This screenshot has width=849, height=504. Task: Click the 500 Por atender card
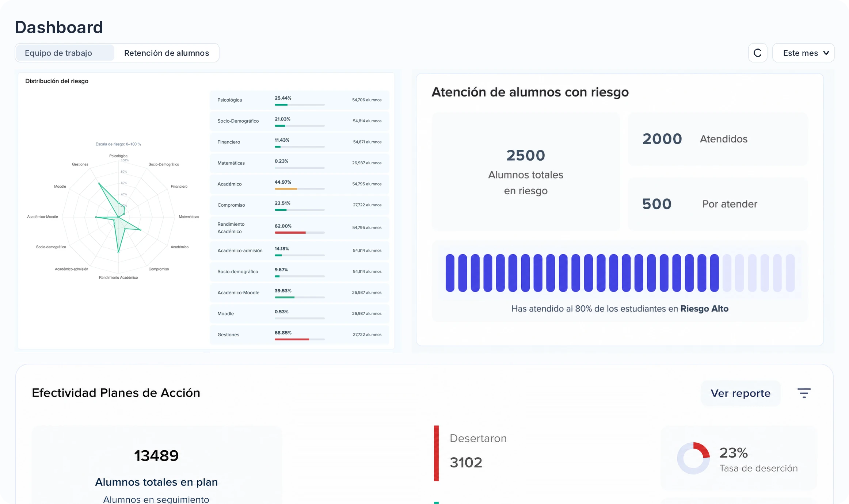pos(718,204)
